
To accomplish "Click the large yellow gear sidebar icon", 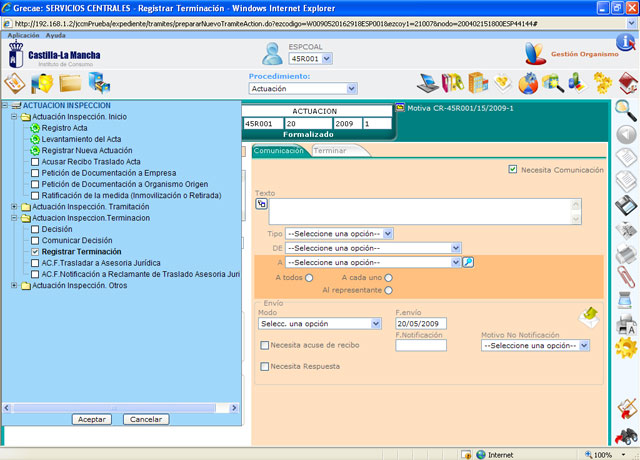I will [x=626, y=348].
